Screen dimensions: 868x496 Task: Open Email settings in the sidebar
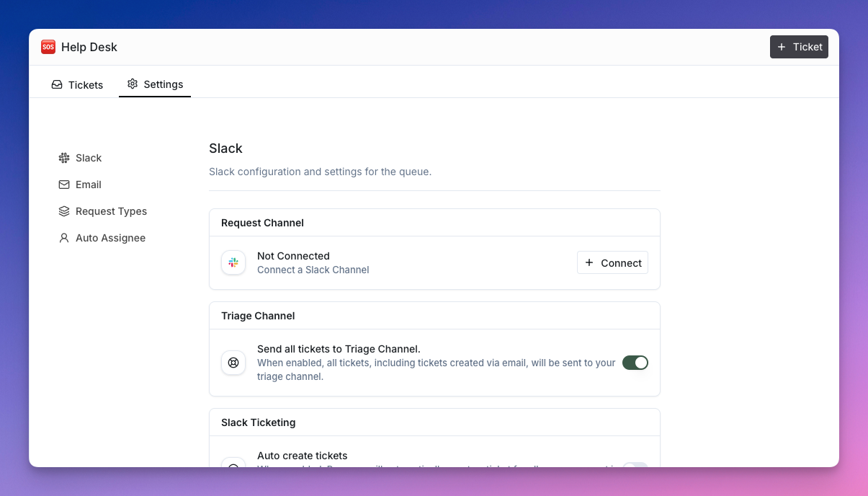click(80, 185)
